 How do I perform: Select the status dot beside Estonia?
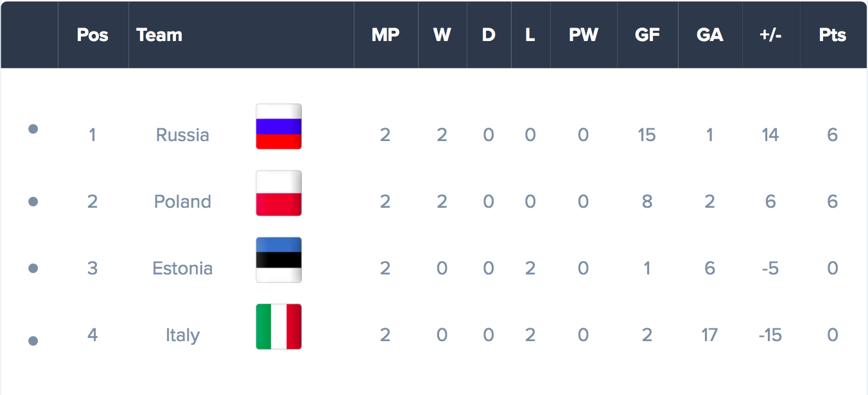click(33, 268)
